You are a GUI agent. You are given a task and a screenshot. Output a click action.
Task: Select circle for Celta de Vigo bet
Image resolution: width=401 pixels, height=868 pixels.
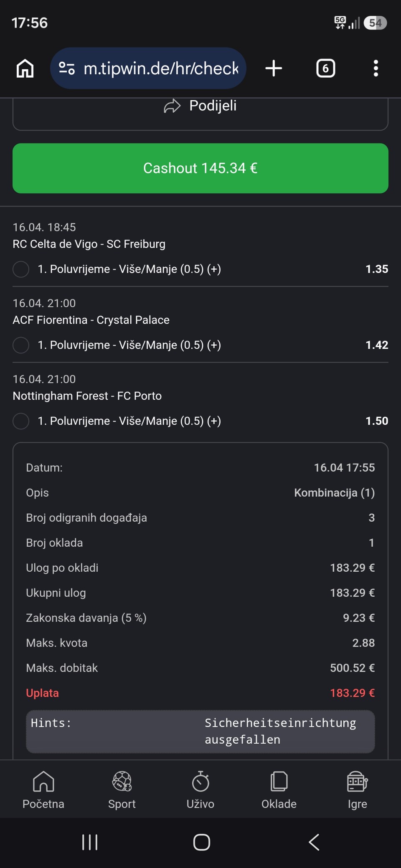[21, 269]
